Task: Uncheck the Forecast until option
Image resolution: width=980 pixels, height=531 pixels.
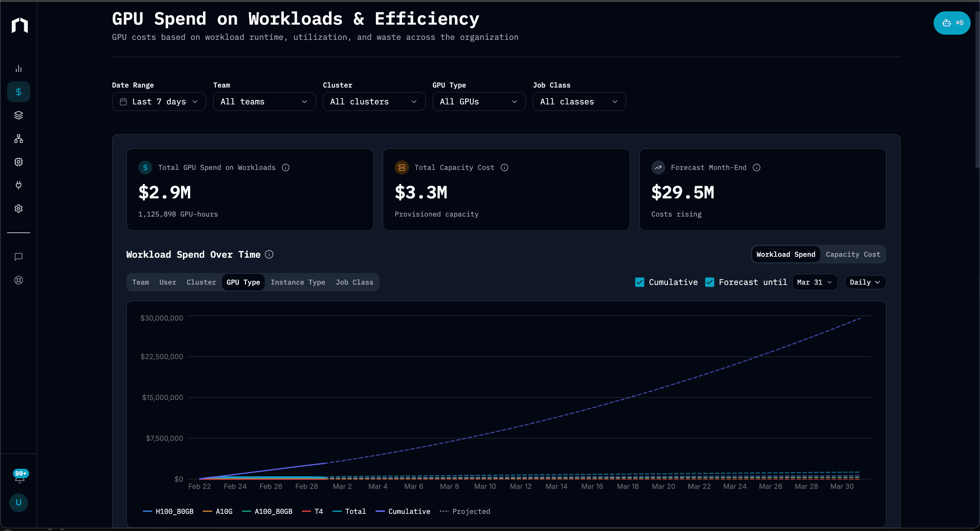Action: [x=709, y=282]
